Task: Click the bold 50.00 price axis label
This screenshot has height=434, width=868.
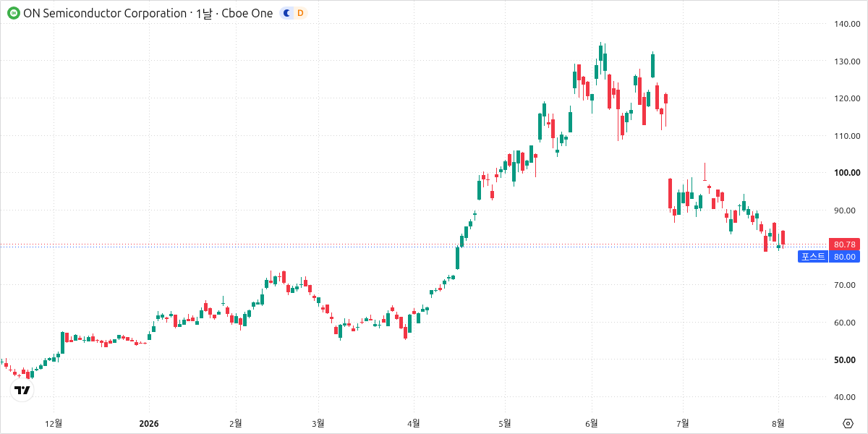Action: point(846,359)
